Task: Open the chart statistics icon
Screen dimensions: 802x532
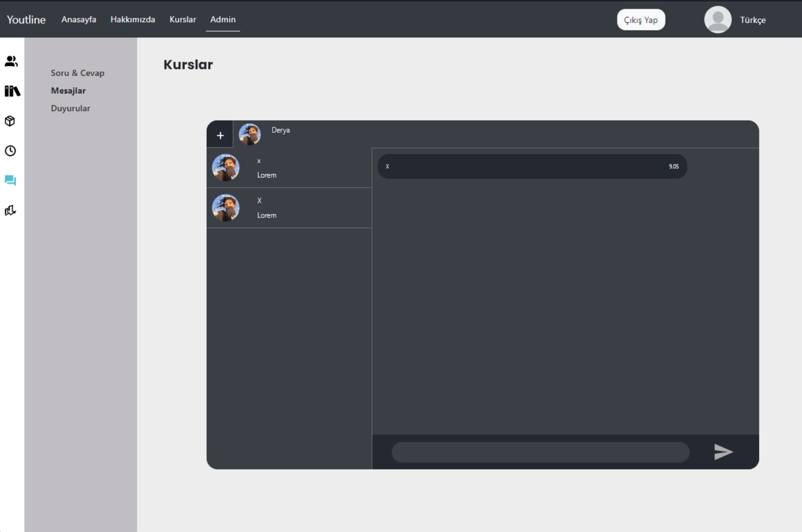Action: (x=10, y=210)
